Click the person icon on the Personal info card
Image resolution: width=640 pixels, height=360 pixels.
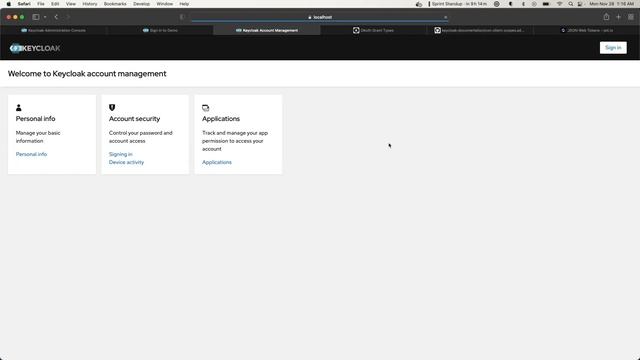tap(18, 108)
